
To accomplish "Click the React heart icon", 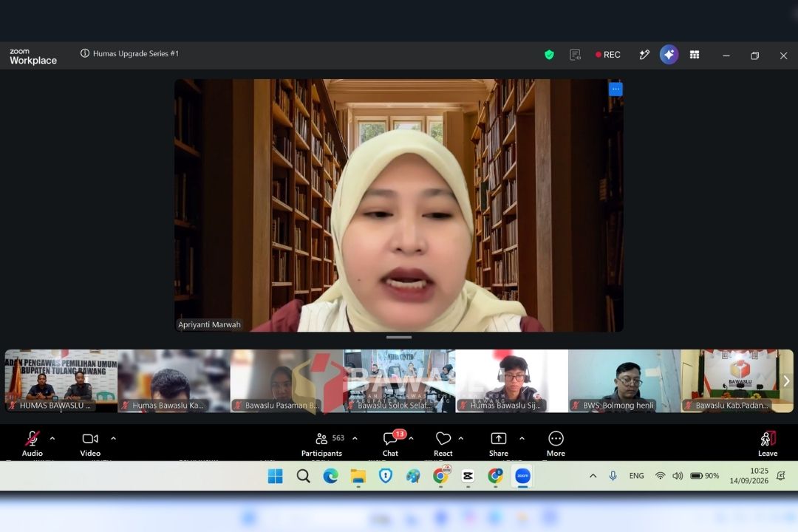I will (x=443, y=438).
